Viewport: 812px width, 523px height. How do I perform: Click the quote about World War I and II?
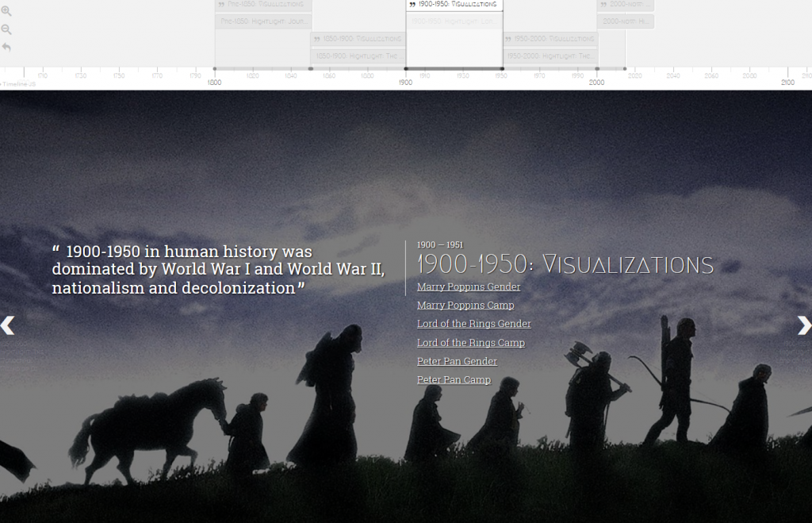point(219,270)
